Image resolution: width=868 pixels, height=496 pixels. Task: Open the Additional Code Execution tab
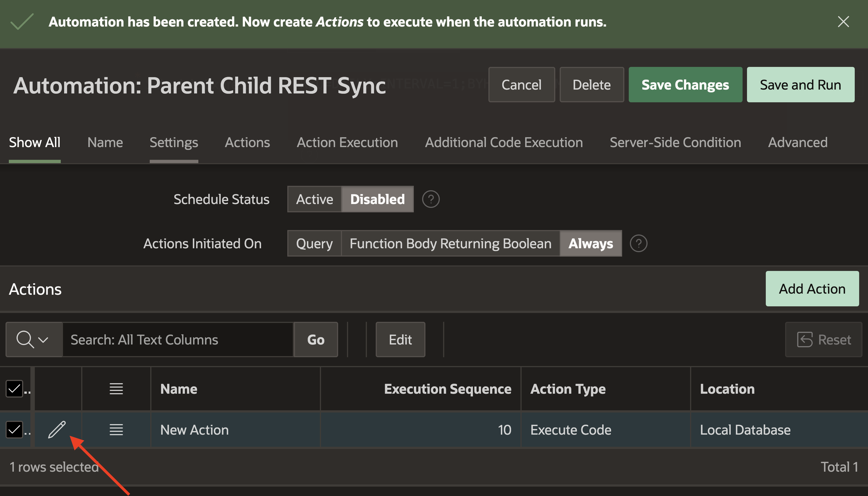[x=503, y=142]
